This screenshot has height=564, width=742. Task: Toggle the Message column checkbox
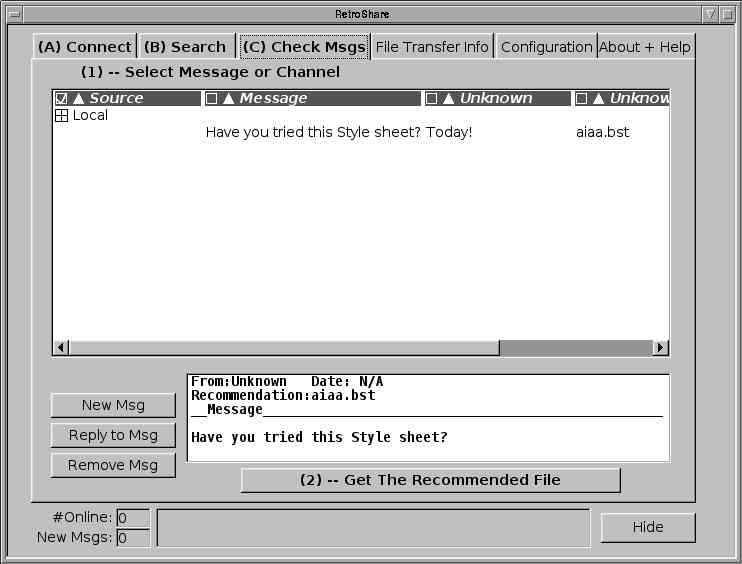coord(211,98)
